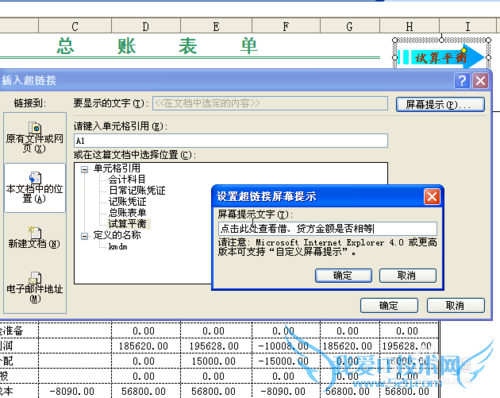Collapse the 单元格引用 tree node
Screen dimensions: 500x398
85,169
